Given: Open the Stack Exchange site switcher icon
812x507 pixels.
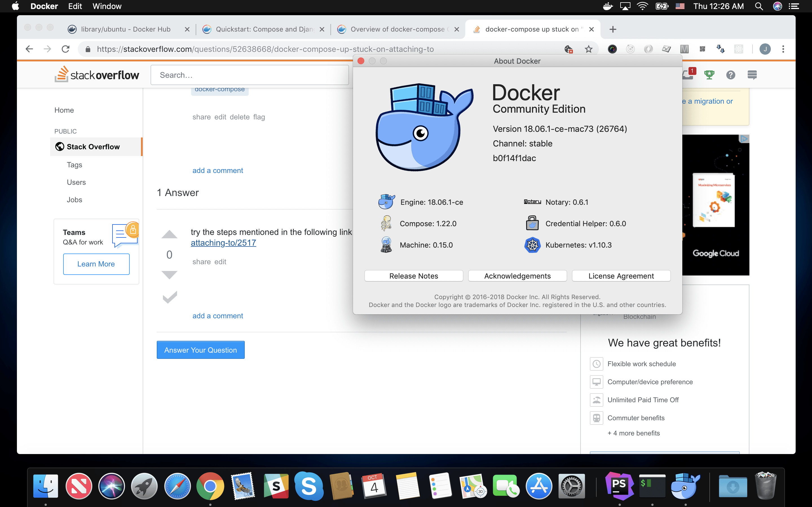Looking at the screenshot, I should (x=752, y=75).
